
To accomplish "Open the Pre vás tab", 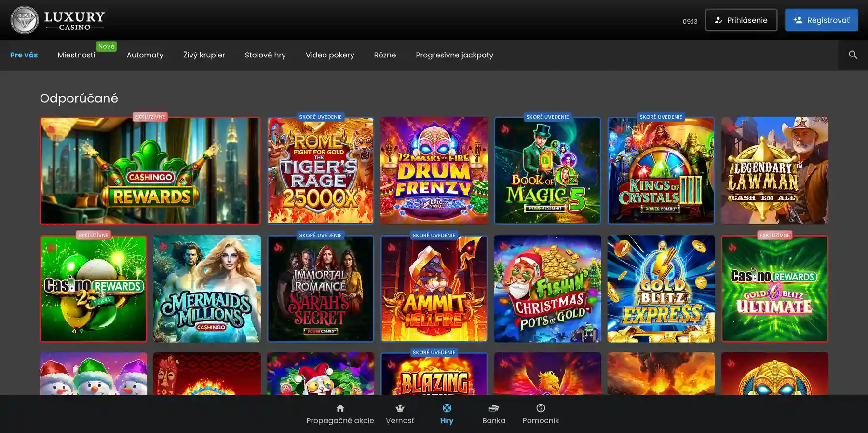I will tap(24, 55).
